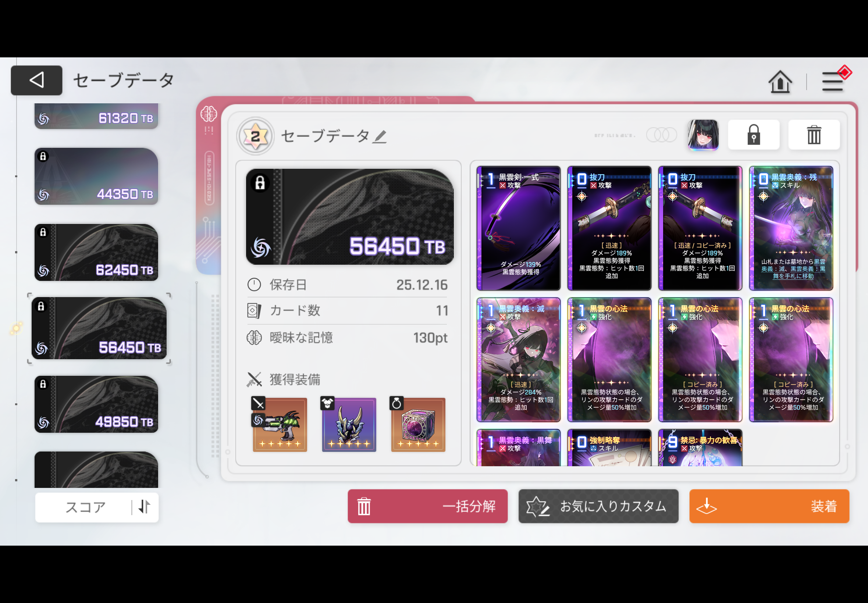This screenshot has width=868, height=603.
Task: Select the 44350 TB save entry
Action: pos(96,176)
